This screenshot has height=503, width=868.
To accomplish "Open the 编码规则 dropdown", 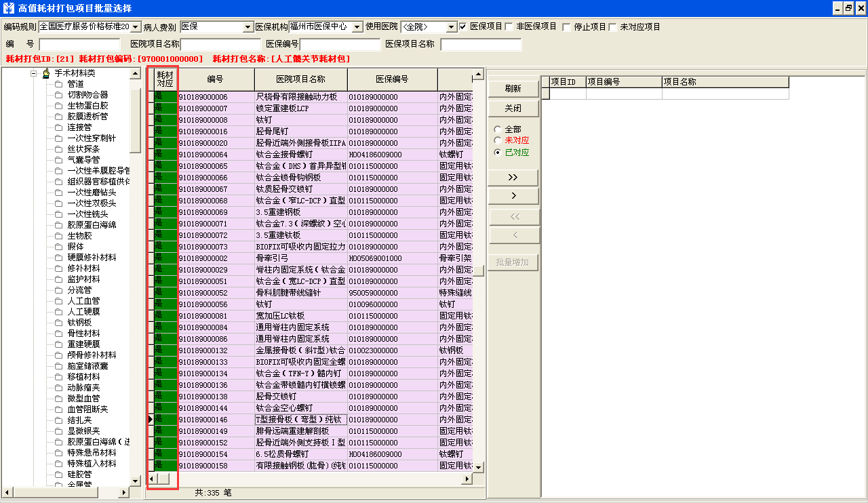I will (x=135, y=27).
